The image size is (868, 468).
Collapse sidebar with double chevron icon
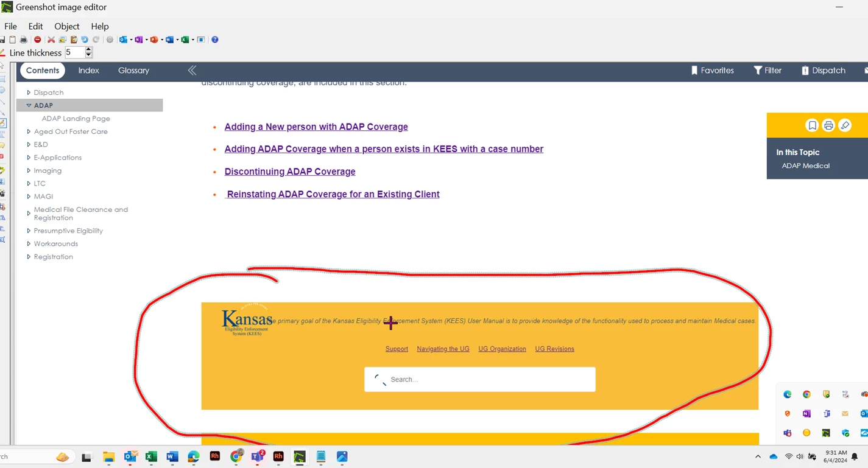pyautogui.click(x=192, y=71)
